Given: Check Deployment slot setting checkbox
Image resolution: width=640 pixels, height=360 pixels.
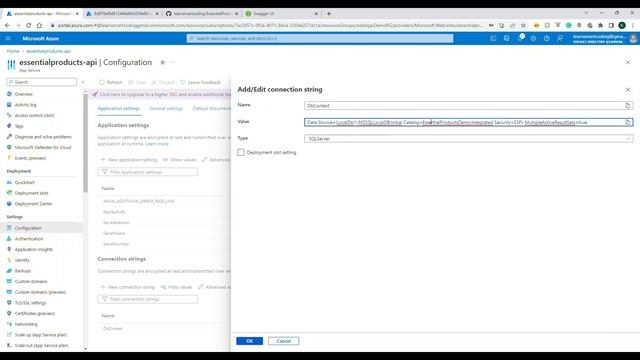Looking at the screenshot, I should click(x=241, y=152).
